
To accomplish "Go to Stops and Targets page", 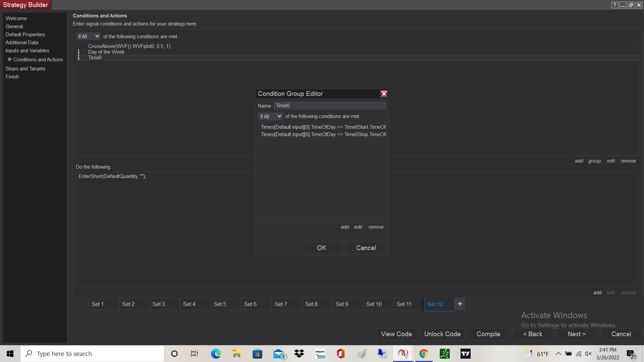I will pyautogui.click(x=25, y=68).
